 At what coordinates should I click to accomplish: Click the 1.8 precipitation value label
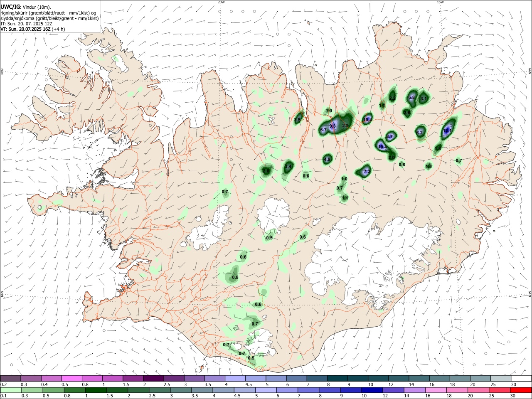coord(438,148)
